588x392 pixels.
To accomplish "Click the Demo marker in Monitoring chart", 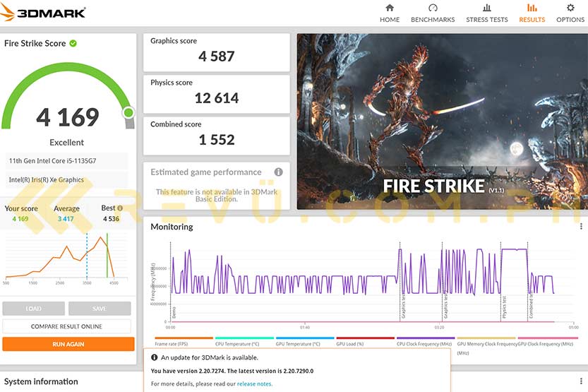I will tap(174, 312).
